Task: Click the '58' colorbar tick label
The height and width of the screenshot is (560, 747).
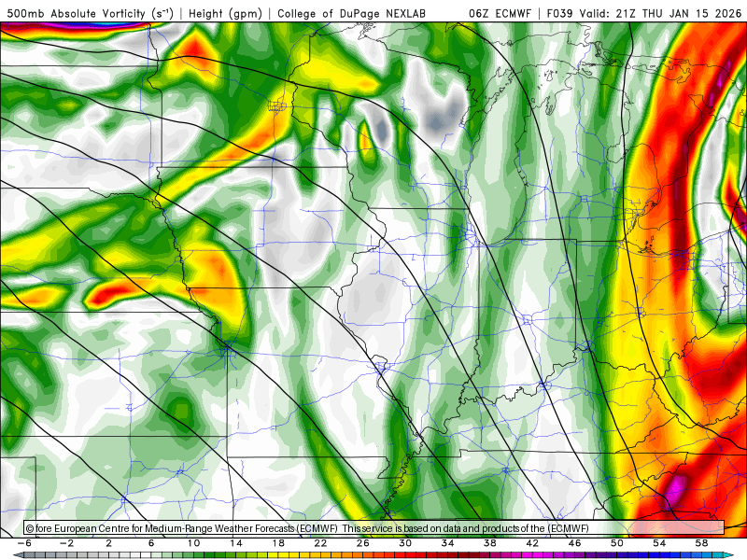Action: click(701, 543)
